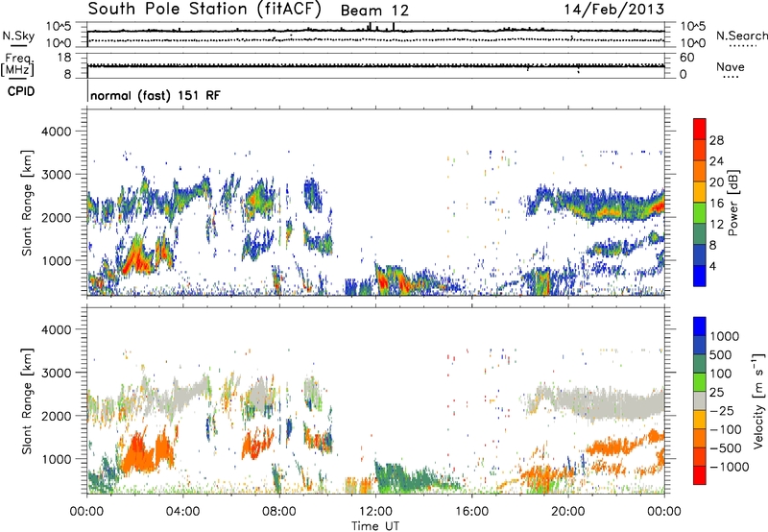The image size is (768, 532).
Task: Click the 'Freq. [MHz]' axis label
Action: coord(17,65)
